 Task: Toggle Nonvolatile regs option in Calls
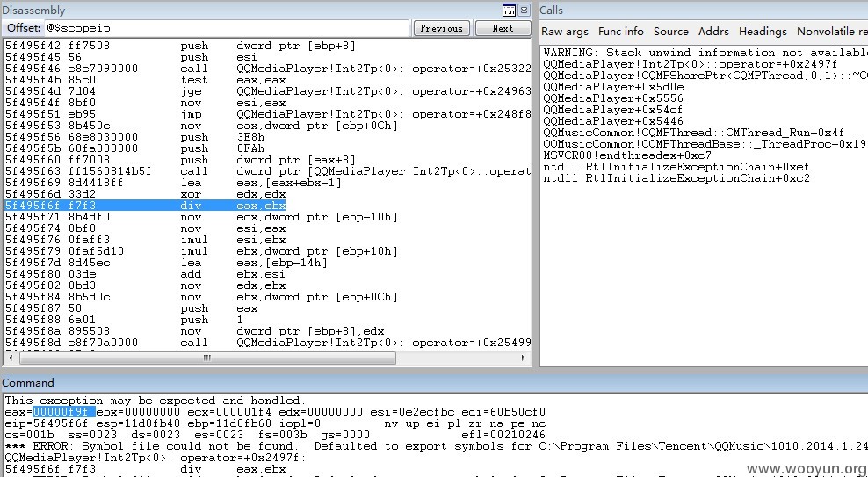click(832, 32)
